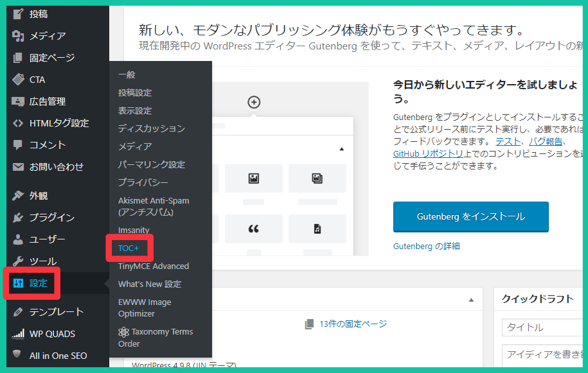The width and height of the screenshot is (588, 373).
Task: Click the quote block icon in preview
Action: coord(253,229)
